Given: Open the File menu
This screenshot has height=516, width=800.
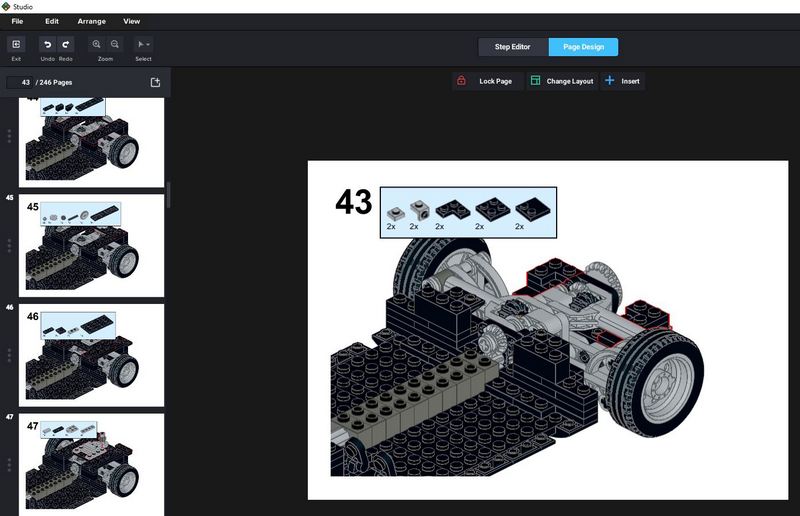Looking at the screenshot, I should (17, 21).
